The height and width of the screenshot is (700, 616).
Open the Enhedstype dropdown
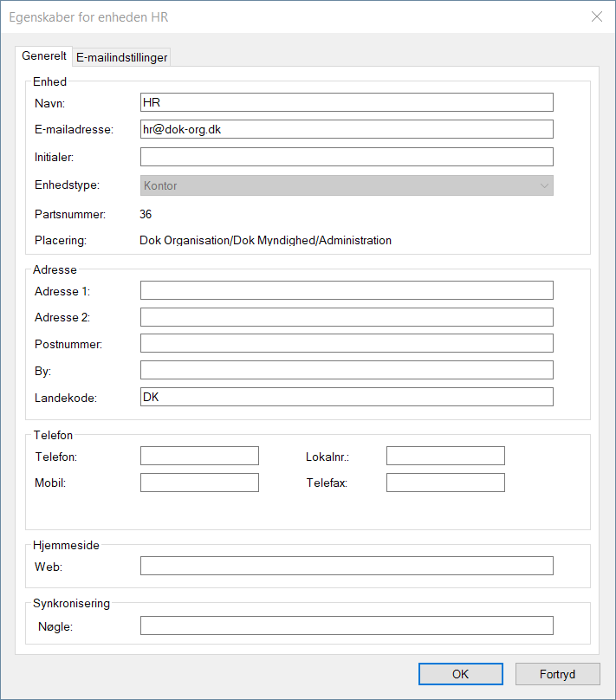346,185
